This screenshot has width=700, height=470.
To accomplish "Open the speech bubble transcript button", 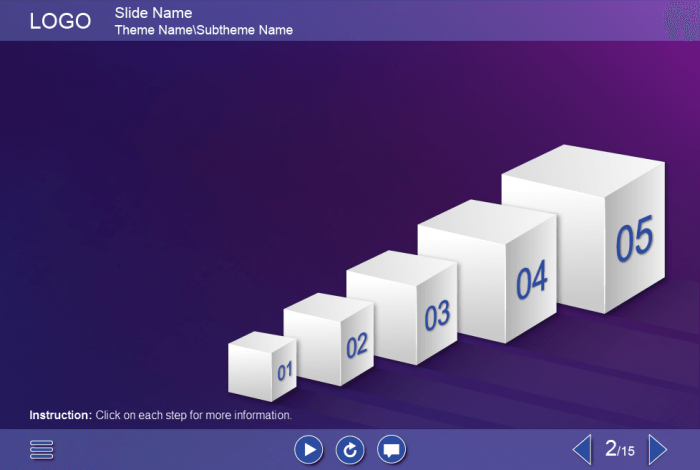I will click(392, 450).
